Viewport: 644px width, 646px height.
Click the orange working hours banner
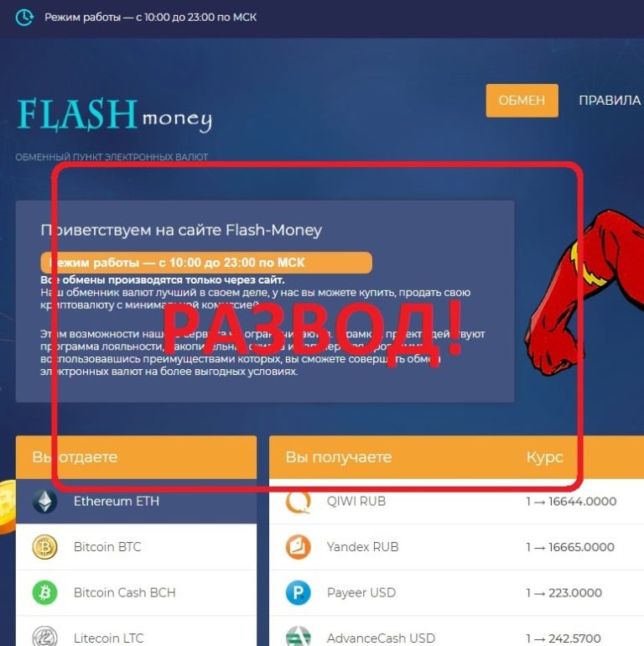206,263
